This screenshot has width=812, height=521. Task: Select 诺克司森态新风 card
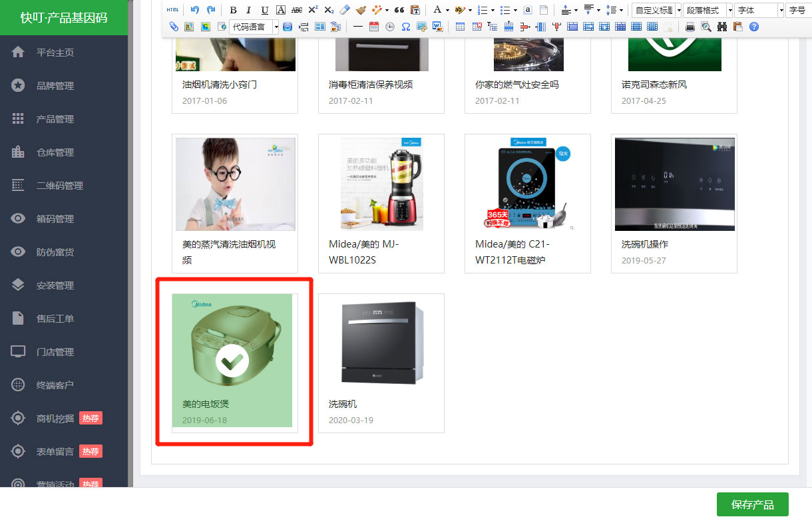tap(674, 75)
